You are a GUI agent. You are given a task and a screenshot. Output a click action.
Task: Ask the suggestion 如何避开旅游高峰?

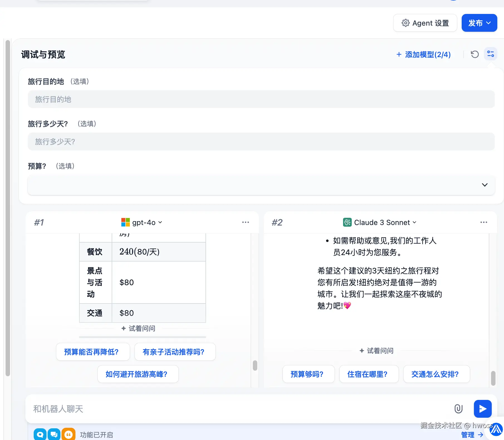coord(138,374)
